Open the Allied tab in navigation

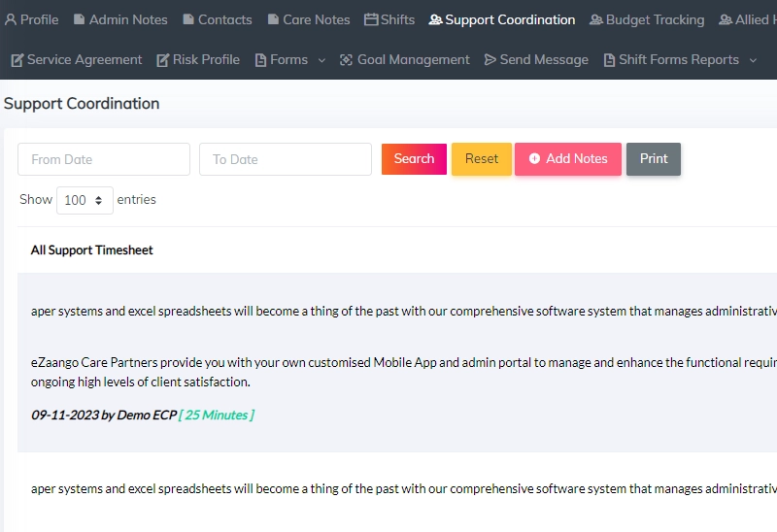[x=748, y=19]
